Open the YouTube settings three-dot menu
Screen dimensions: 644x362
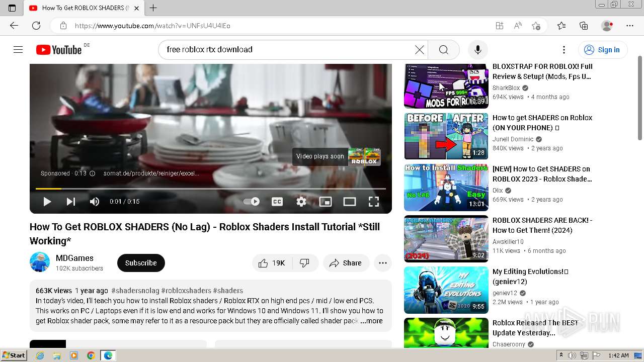coord(564,49)
